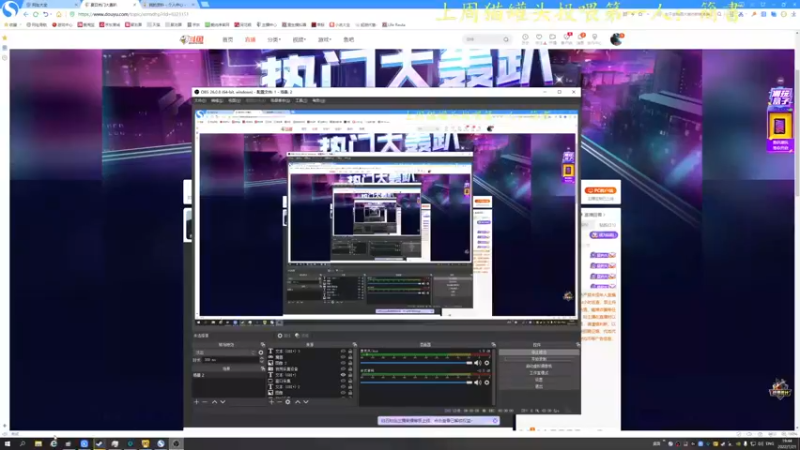Move the selected source up
The image size is (800, 450).
(297, 402)
